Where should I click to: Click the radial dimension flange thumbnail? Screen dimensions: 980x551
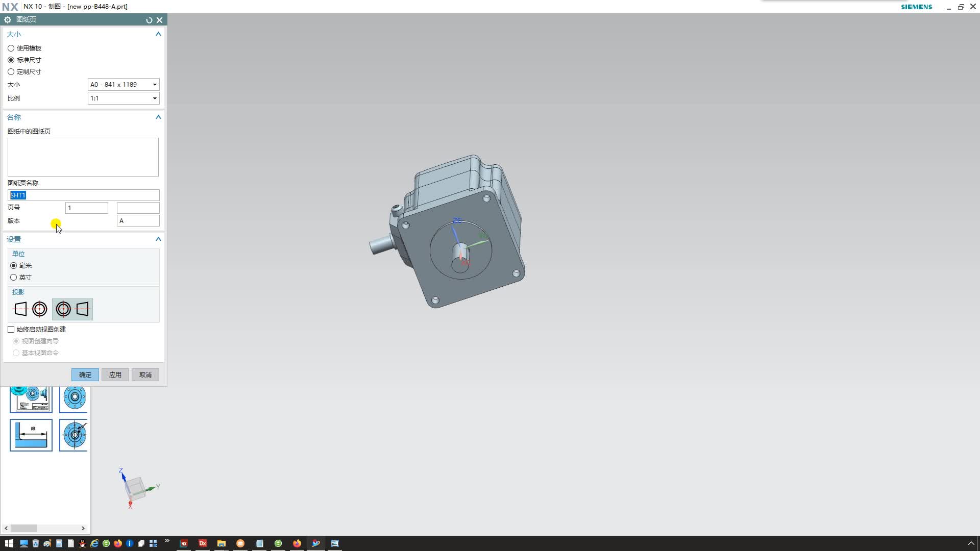(74, 435)
